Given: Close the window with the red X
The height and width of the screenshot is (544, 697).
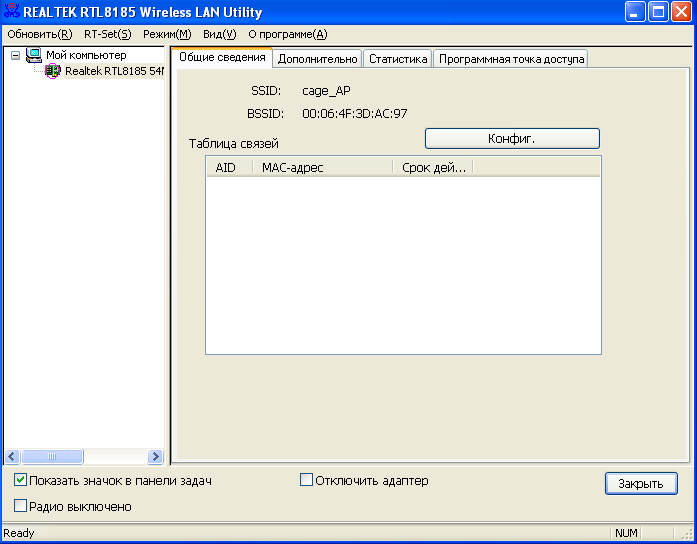Looking at the screenshot, I should click(681, 12).
